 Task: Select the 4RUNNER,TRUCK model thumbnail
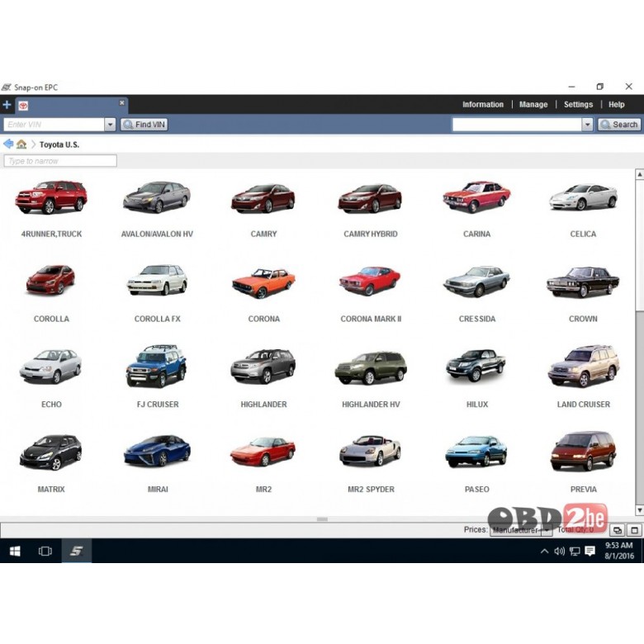(51, 197)
